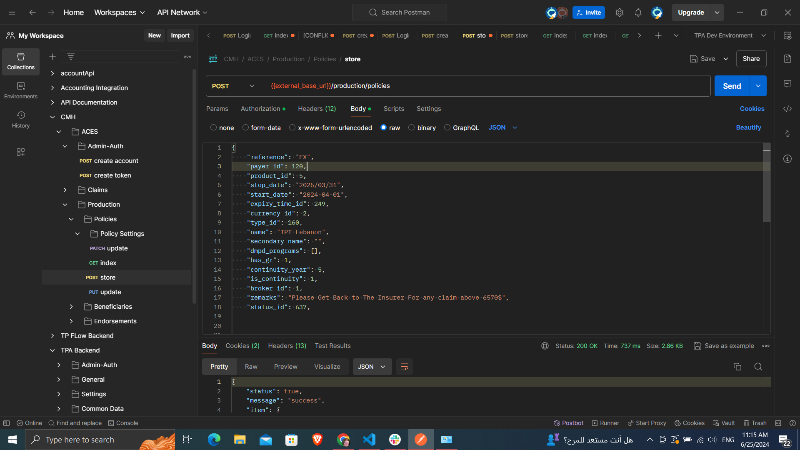Open the Test Results response tab
The width and height of the screenshot is (800, 450).
point(333,346)
